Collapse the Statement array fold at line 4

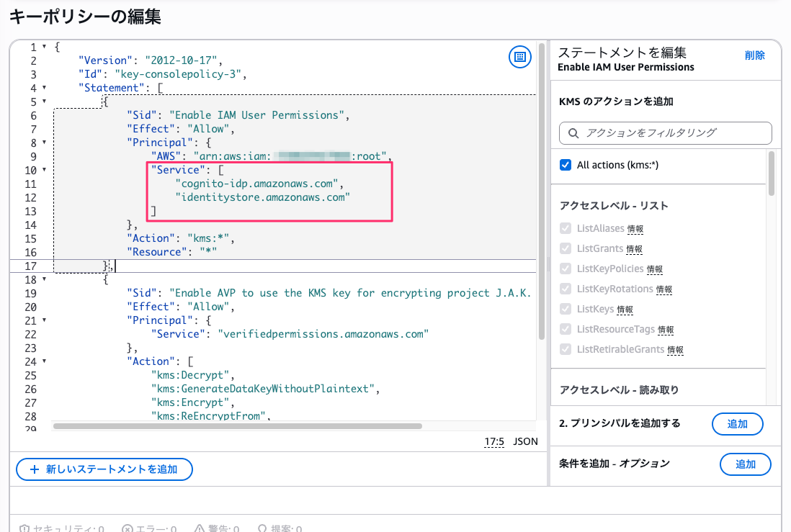click(45, 88)
